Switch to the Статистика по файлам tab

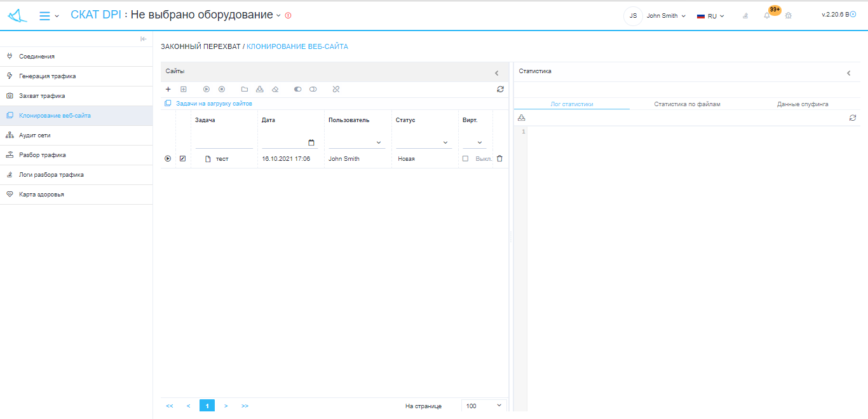tap(687, 104)
